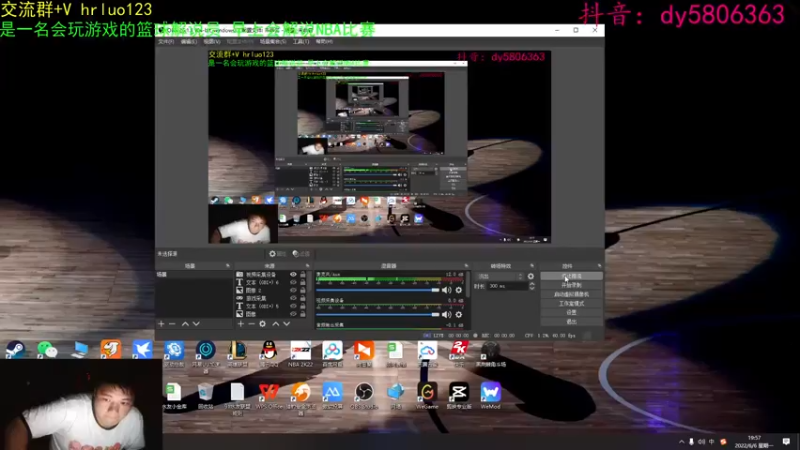Screen dimensions: 800x450
Task: Open the blue cloud drive shortcut
Action: 427,353
